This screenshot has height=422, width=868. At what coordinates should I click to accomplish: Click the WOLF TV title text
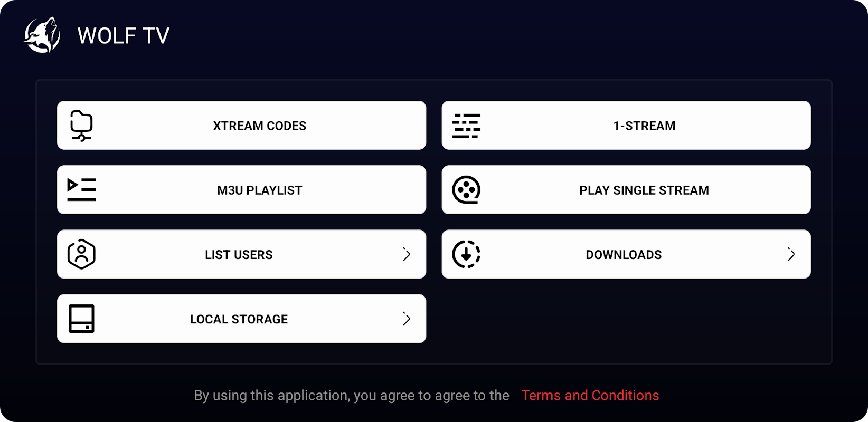click(124, 36)
